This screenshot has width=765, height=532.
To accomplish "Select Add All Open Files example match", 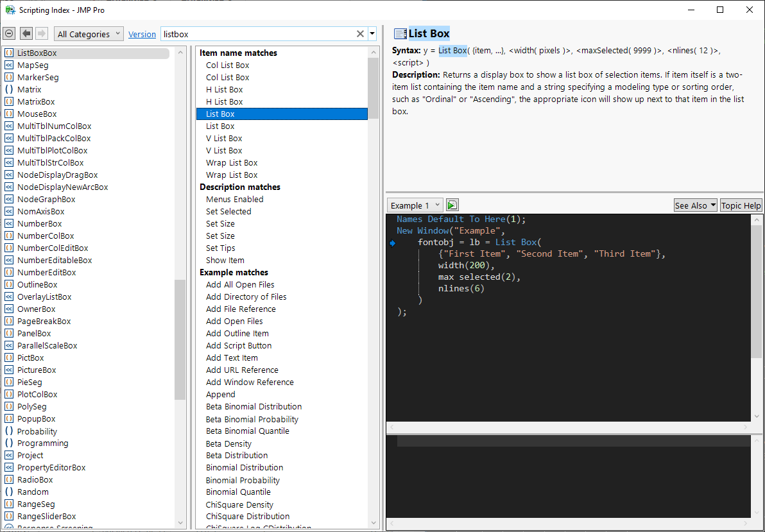I will point(240,284).
